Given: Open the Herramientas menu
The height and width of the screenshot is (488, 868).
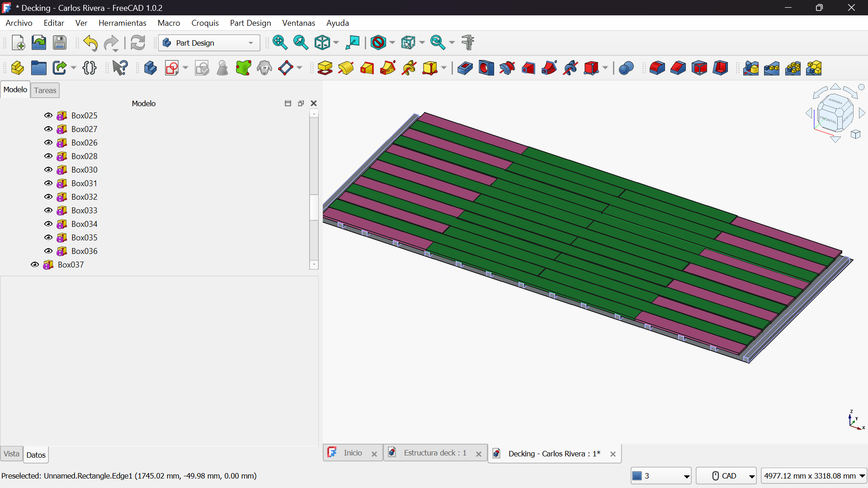Looking at the screenshot, I should 123,23.
